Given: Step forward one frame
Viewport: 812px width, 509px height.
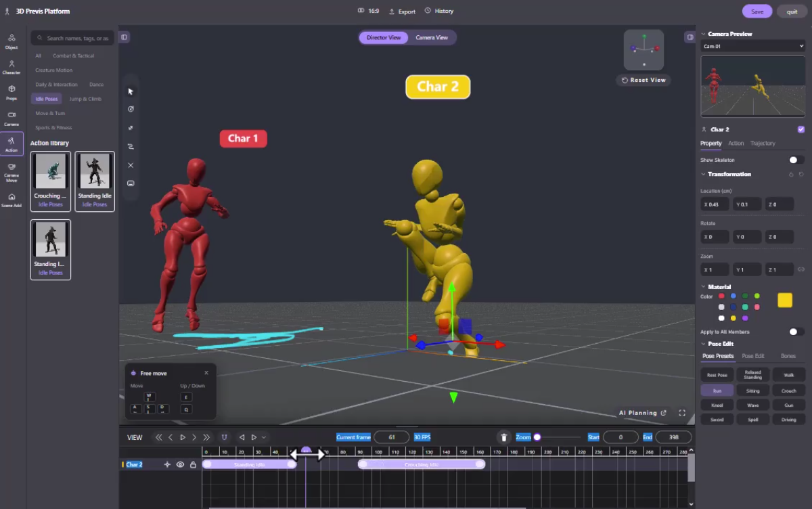Looking at the screenshot, I should coord(194,437).
